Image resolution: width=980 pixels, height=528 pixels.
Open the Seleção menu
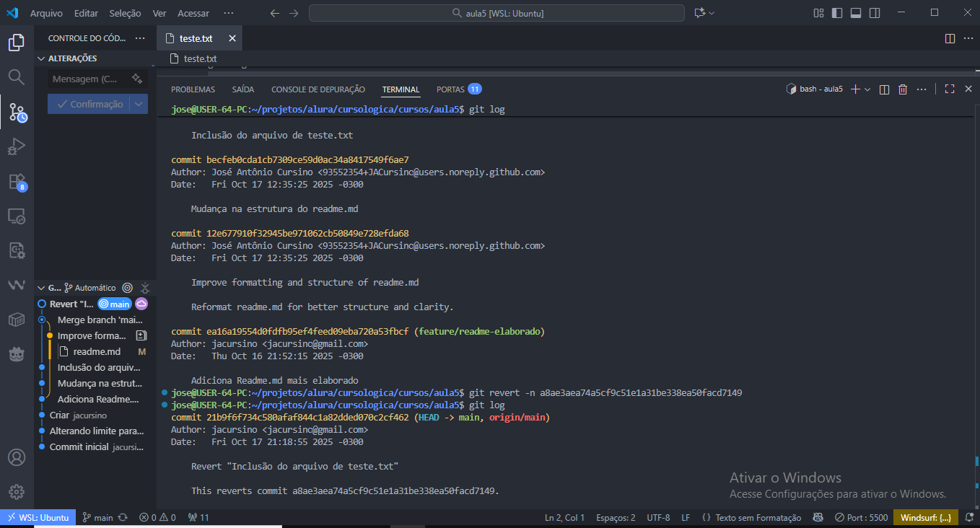[x=125, y=13]
